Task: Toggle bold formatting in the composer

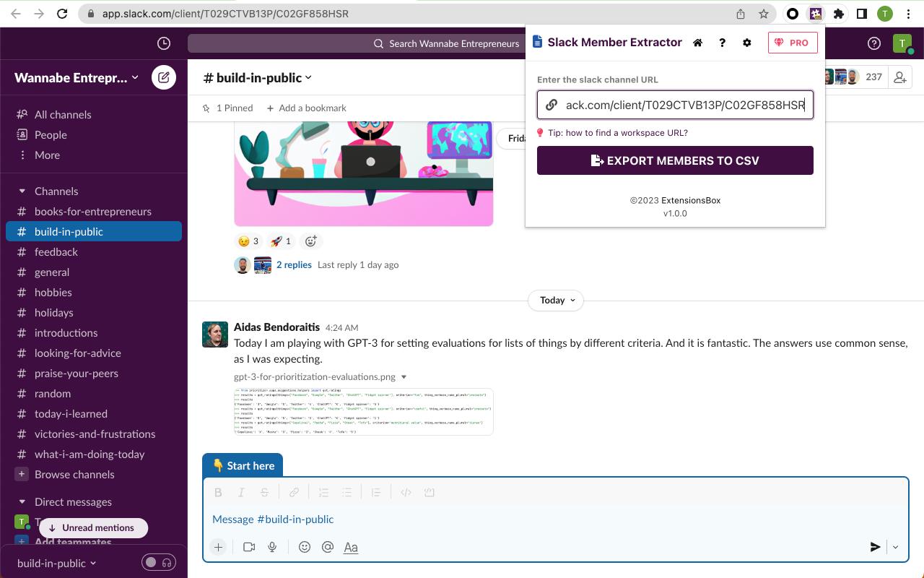Action: [x=218, y=492]
